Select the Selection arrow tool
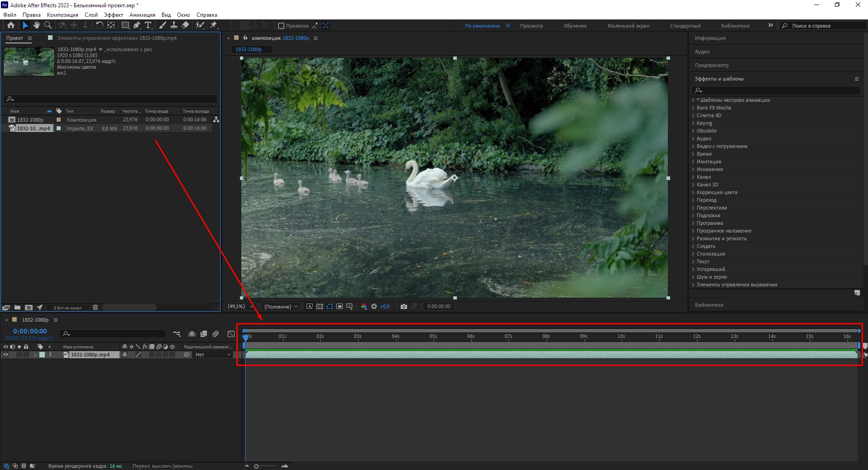868x470 pixels. [x=25, y=25]
